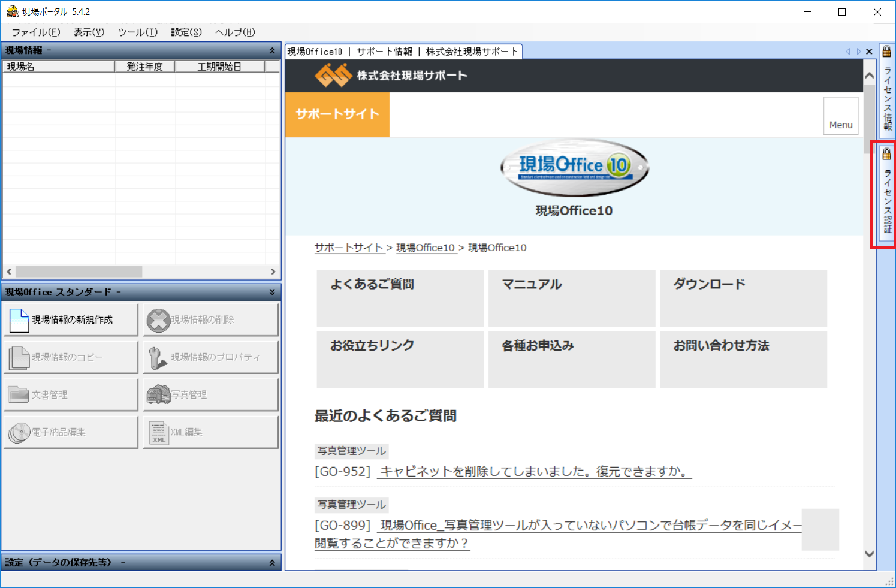This screenshot has width=896, height=588.
Task: Collapse the 現場Office スタンダード panel
Action: click(x=272, y=292)
